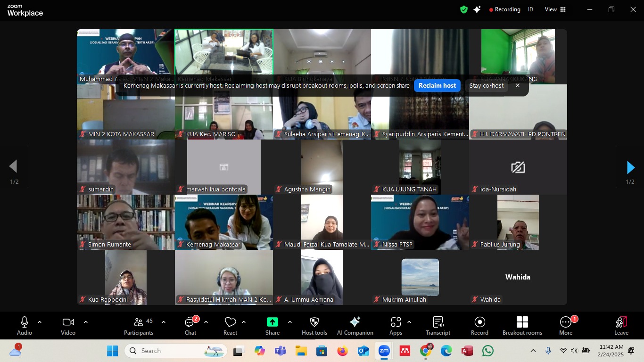Open the More menu
The width and height of the screenshot is (644, 362).
pos(565,325)
